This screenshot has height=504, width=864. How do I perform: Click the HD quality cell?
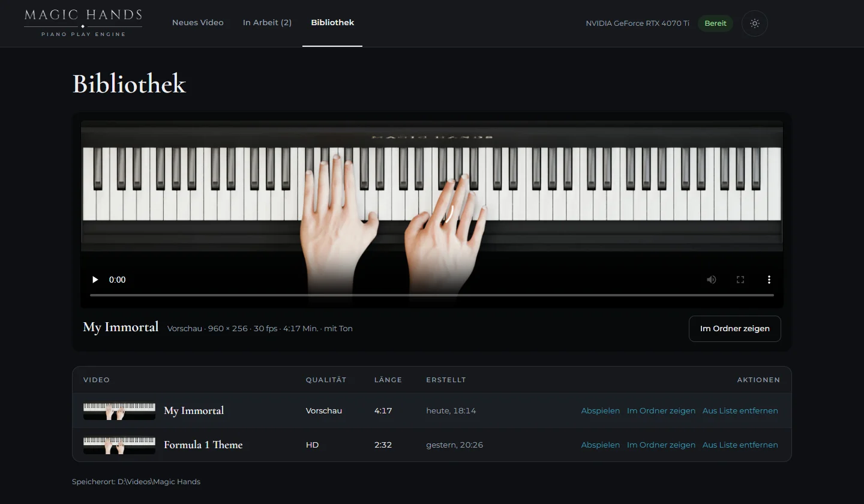(x=313, y=445)
